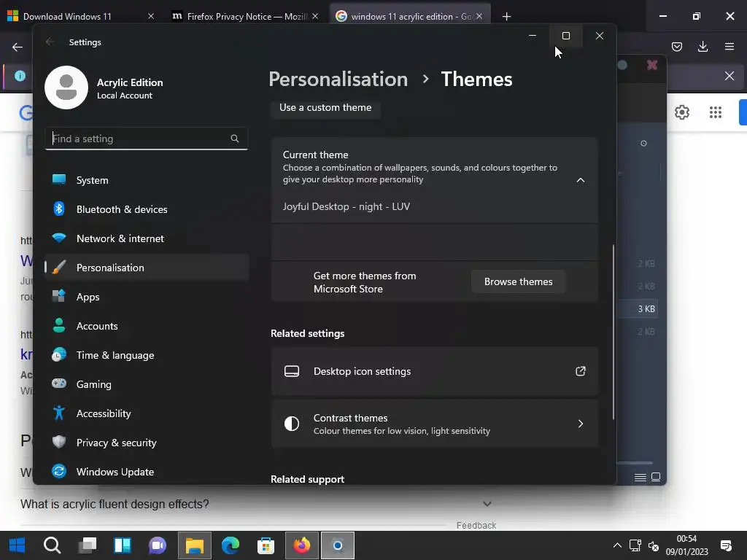Open Accessibility settings category

(147, 413)
